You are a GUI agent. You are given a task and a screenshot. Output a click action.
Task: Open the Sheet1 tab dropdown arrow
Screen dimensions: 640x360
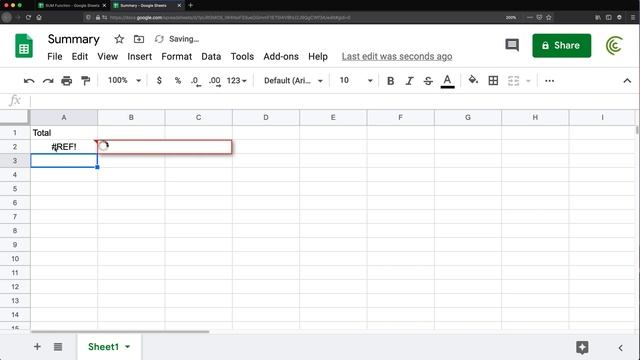[127, 347]
